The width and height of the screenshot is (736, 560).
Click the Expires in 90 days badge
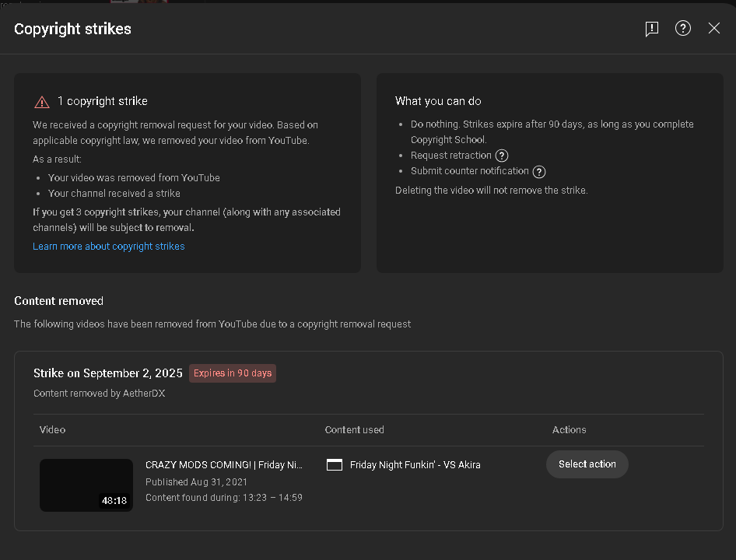[233, 373]
